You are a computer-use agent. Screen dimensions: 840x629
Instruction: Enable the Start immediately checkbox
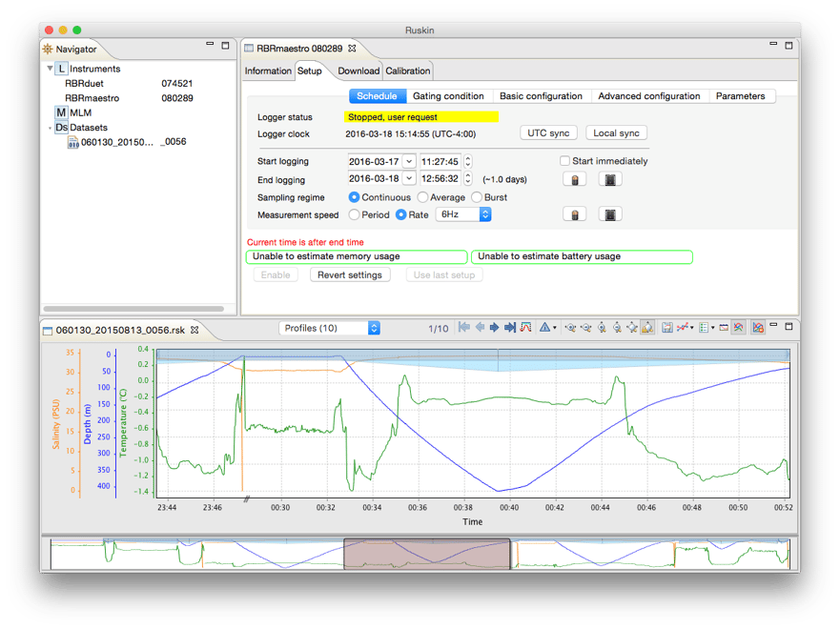[x=564, y=161]
